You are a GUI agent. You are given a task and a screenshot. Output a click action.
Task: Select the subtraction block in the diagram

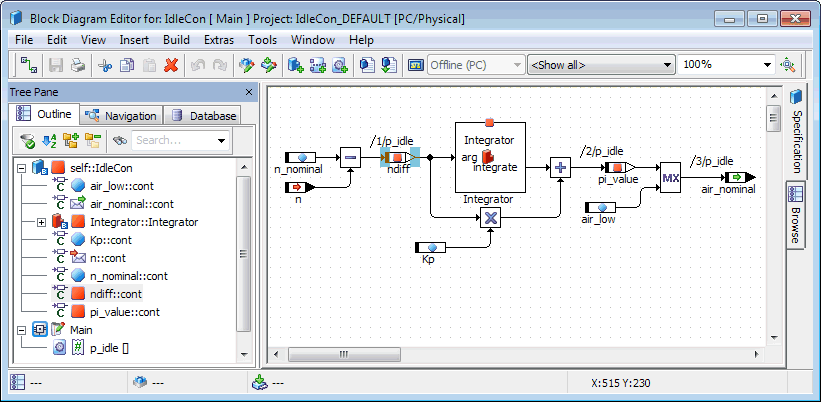coord(351,157)
